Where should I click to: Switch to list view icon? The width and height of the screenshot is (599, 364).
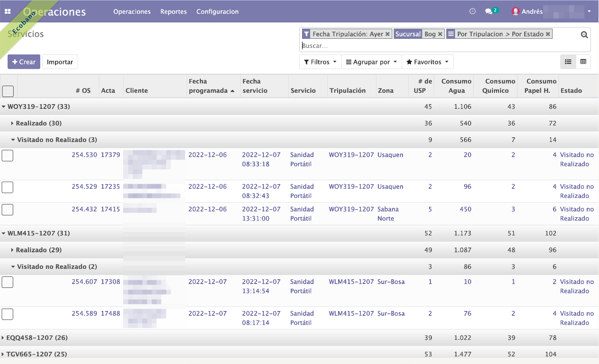pyautogui.click(x=568, y=62)
